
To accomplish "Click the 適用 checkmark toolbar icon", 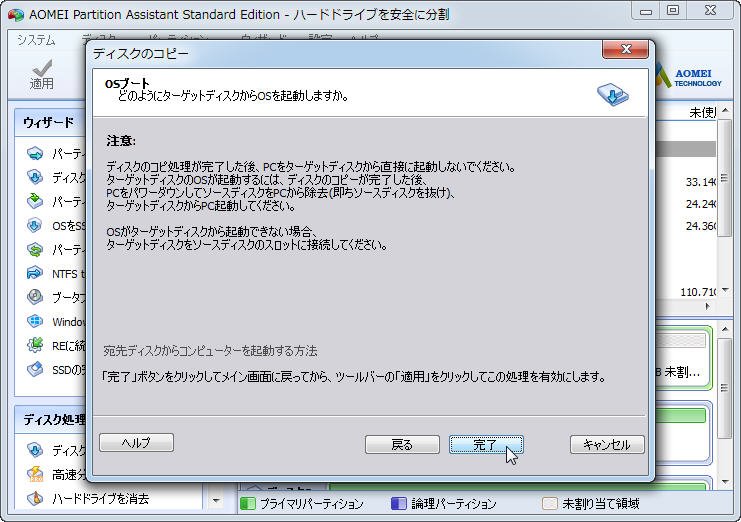I will pyautogui.click(x=42, y=69).
